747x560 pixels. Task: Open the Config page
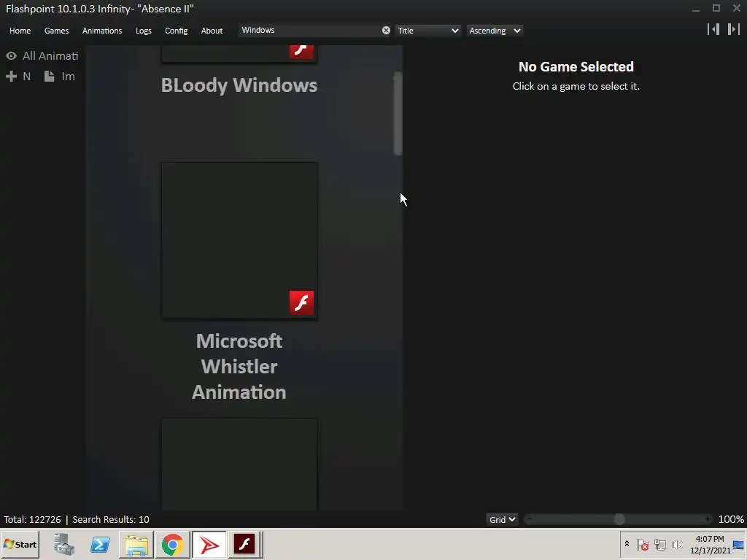(177, 31)
